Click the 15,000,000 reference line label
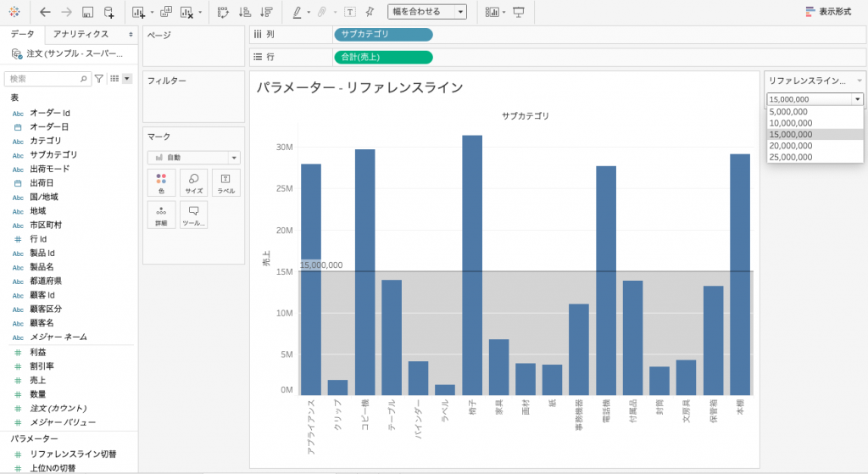The image size is (868, 474). pos(321,265)
